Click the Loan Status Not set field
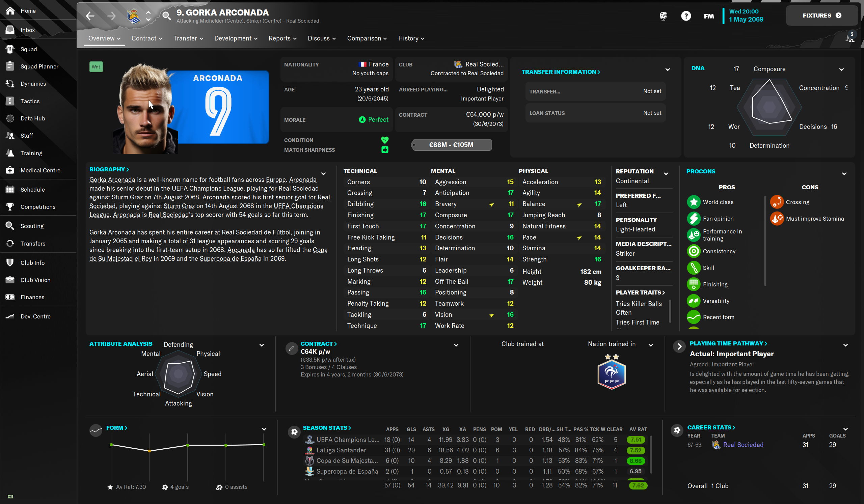Viewport: 864px width, 504px height. coord(595,113)
